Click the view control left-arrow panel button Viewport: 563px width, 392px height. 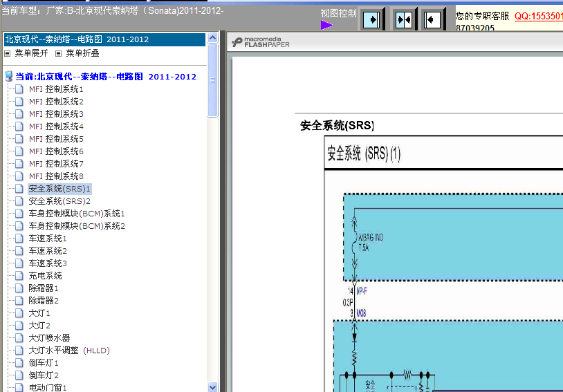tap(432, 19)
